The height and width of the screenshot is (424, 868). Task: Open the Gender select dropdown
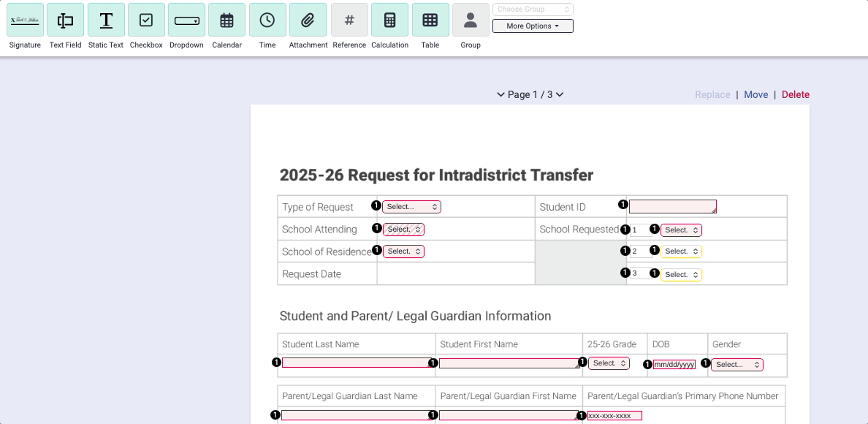(x=737, y=365)
